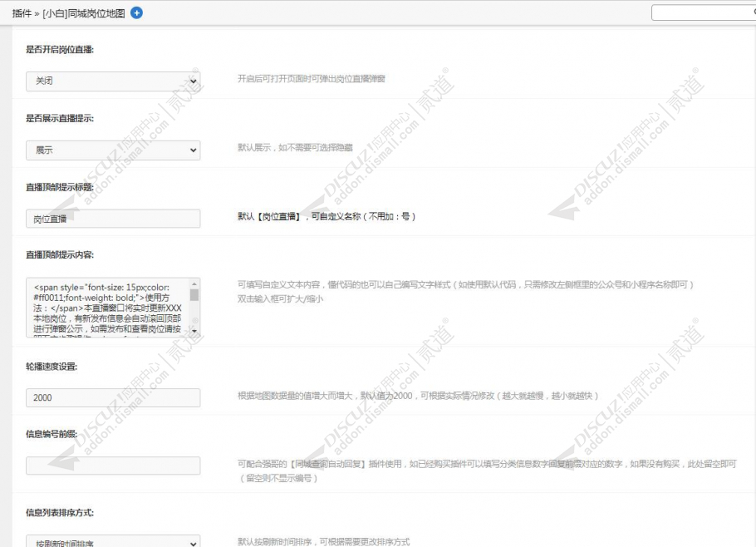The width and height of the screenshot is (756, 547).
Task: Click the 是否展示直播提示 label
Action: [60, 118]
